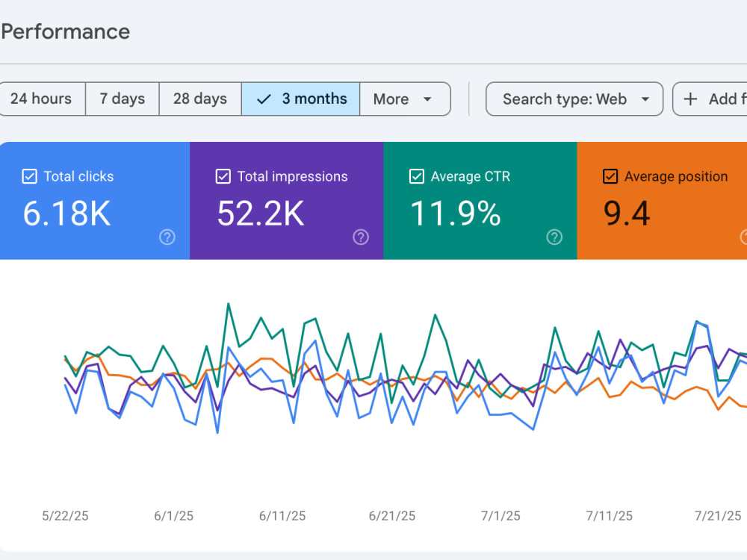Select the 28 days date range
Viewport: 747px width, 560px height.
tap(200, 99)
